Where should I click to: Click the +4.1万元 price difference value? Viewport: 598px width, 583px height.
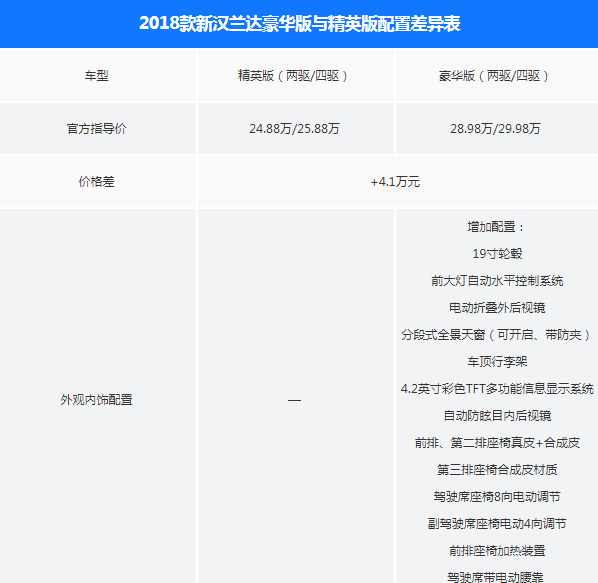[395, 181]
